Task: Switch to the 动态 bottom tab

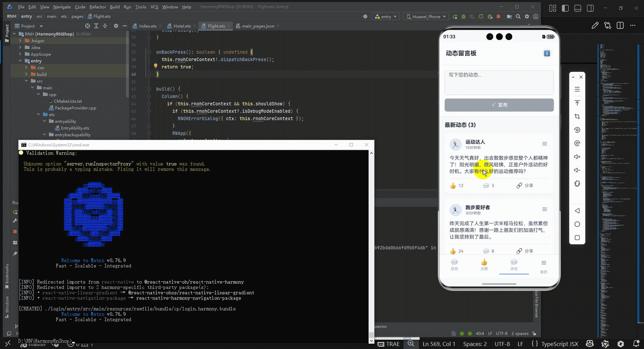Action: 454,265
